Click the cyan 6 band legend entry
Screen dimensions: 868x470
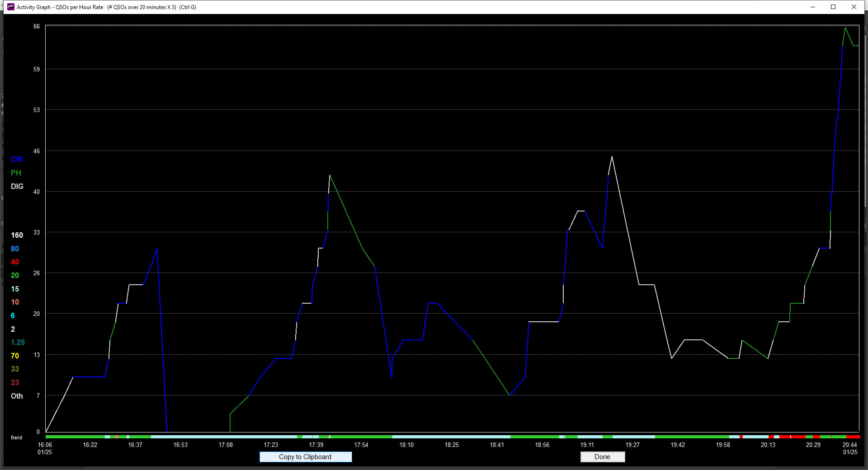(13, 315)
